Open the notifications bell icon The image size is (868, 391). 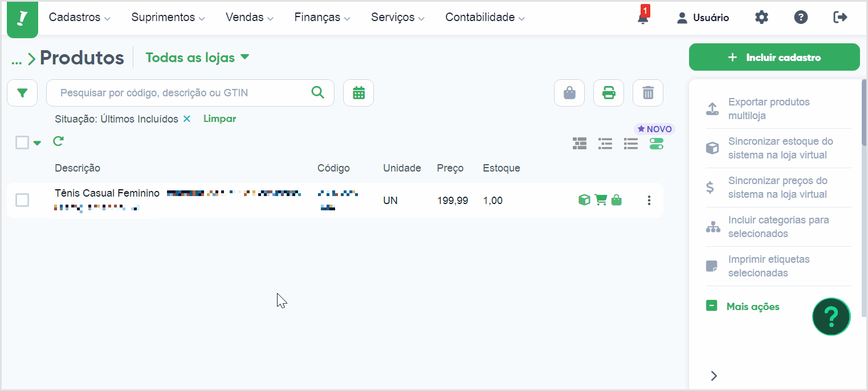[643, 18]
